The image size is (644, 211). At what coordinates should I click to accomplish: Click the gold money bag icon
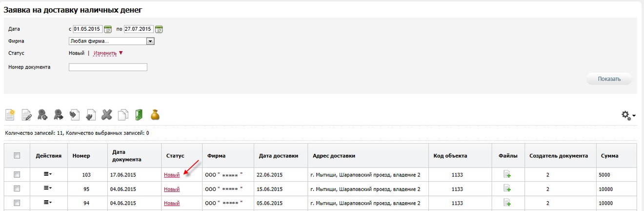(x=155, y=115)
